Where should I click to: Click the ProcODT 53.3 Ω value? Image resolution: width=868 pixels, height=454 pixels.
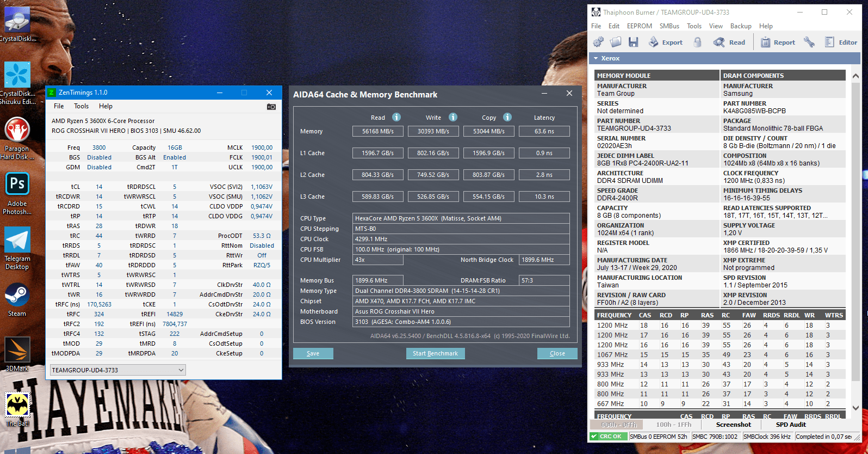(x=262, y=236)
